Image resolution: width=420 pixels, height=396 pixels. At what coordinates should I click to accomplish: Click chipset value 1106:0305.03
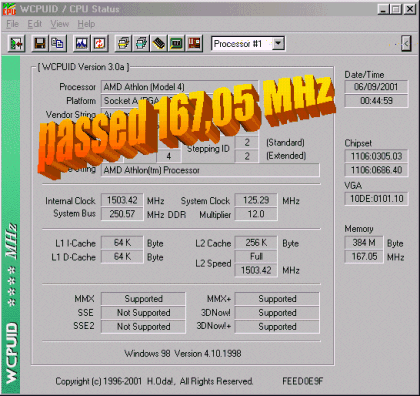pyautogui.click(x=376, y=156)
